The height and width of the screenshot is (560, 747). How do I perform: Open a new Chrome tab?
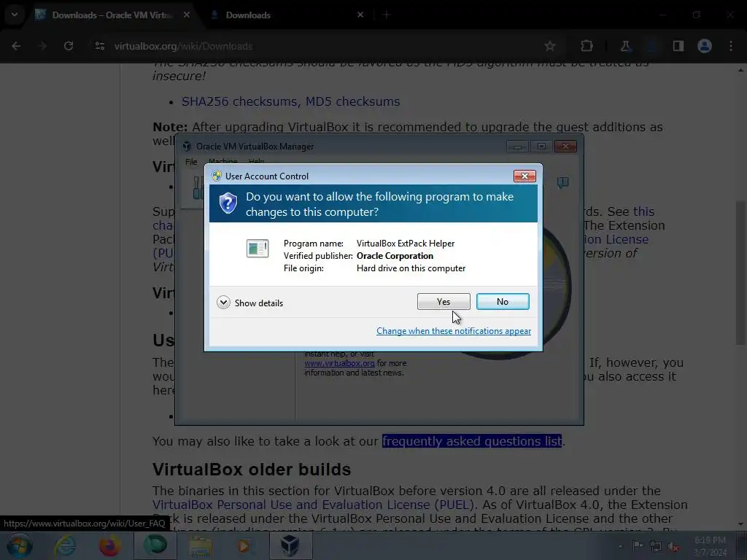pyautogui.click(x=387, y=15)
